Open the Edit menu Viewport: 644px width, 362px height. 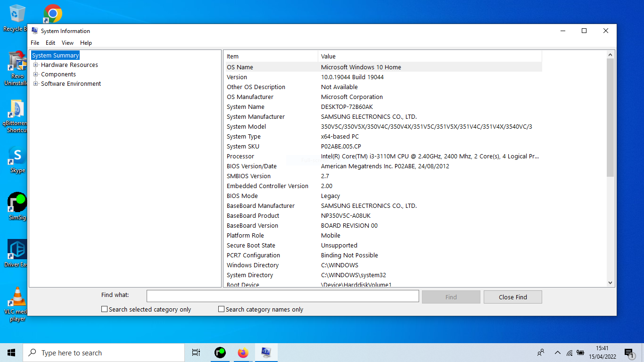coord(50,43)
